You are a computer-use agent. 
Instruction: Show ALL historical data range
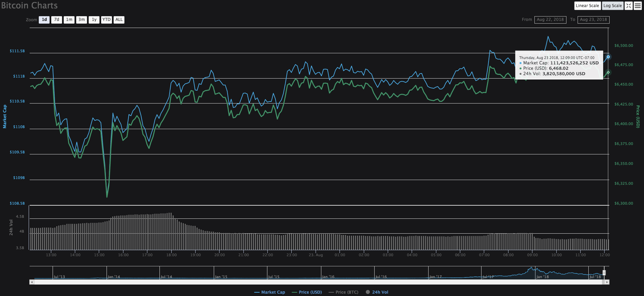pyautogui.click(x=119, y=20)
